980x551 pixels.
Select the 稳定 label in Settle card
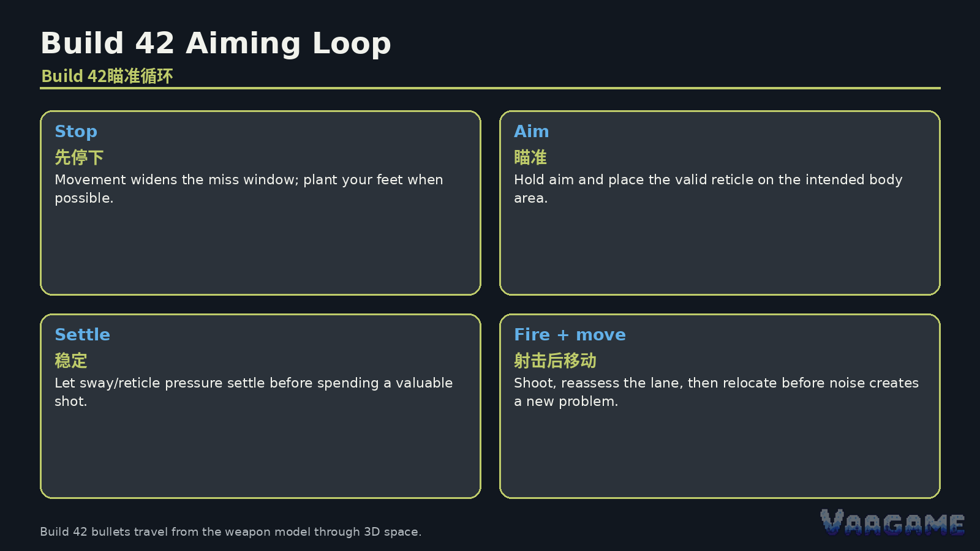click(x=71, y=361)
